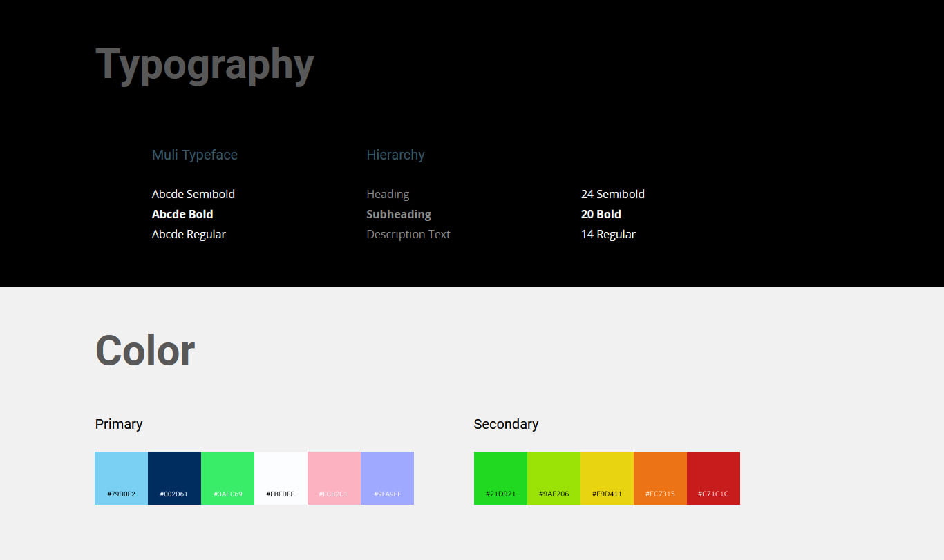Pick the green #3AEC69 swatch

point(227,478)
